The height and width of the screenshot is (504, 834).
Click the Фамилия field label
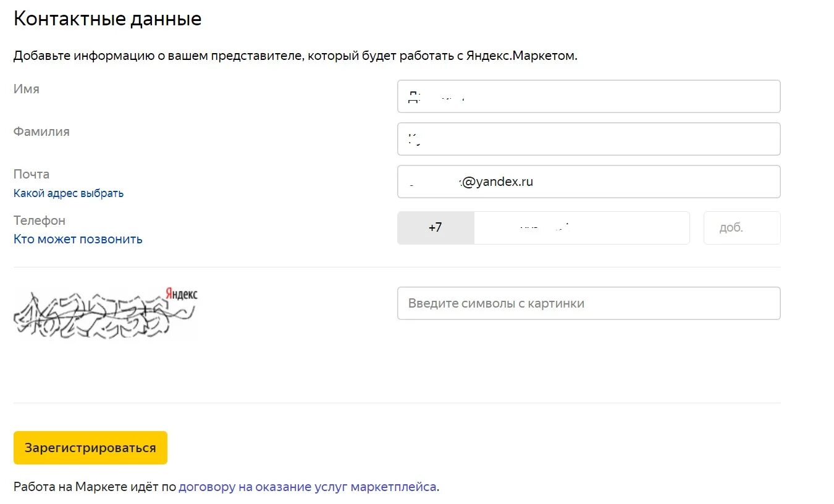coord(41,132)
